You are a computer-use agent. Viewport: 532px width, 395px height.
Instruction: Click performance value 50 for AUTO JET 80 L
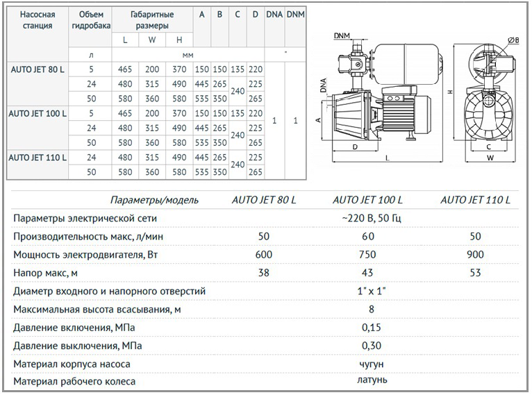(x=264, y=236)
